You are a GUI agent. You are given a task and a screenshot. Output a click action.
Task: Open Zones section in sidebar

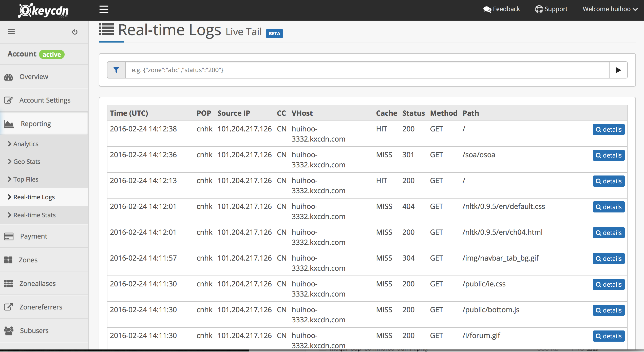(x=28, y=260)
